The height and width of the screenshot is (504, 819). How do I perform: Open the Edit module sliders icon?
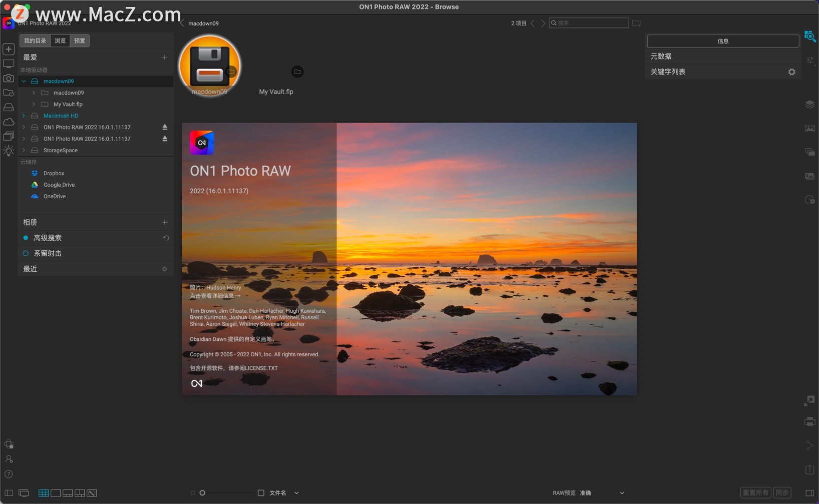click(x=809, y=60)
